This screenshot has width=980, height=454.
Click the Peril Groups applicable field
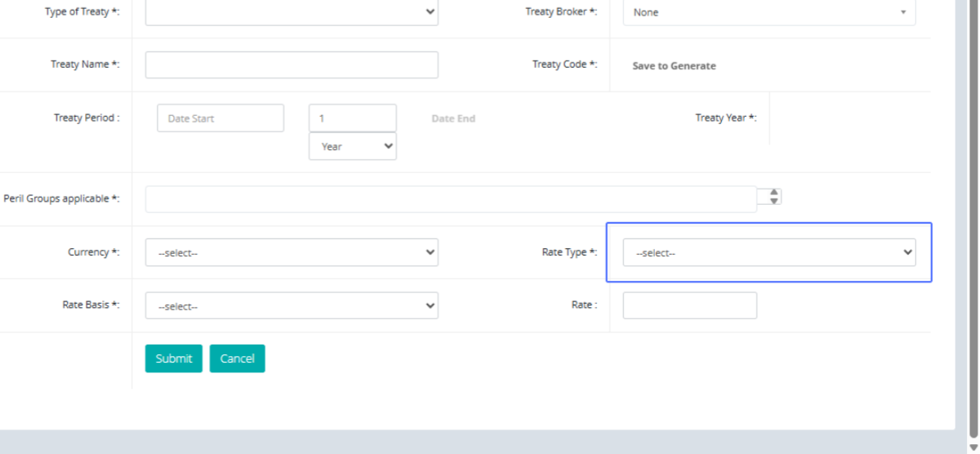click(451, 199)
